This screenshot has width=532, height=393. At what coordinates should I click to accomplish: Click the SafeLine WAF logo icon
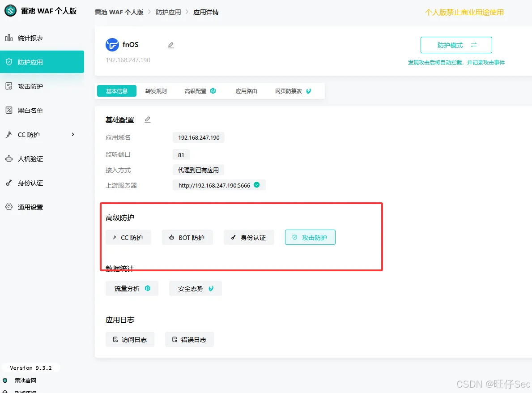pyautogui.click(x=10, y=11)
